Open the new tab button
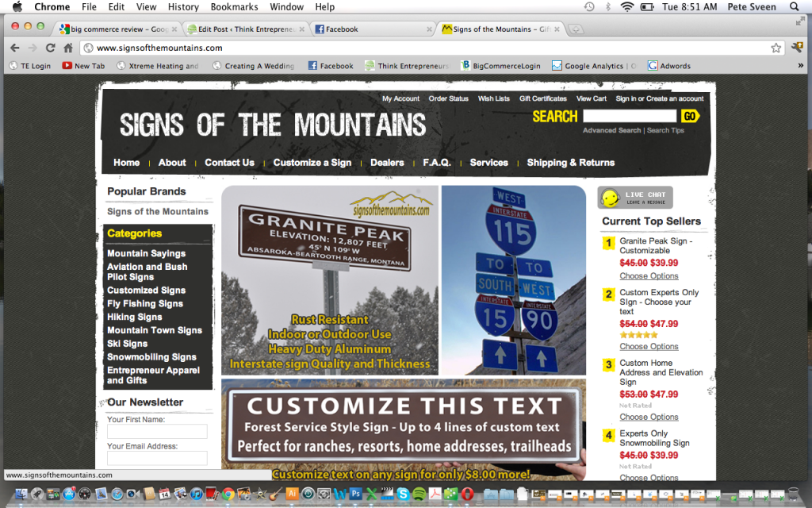Image resolution: width=812 pixels, height=508 pixels. [576, 29]
